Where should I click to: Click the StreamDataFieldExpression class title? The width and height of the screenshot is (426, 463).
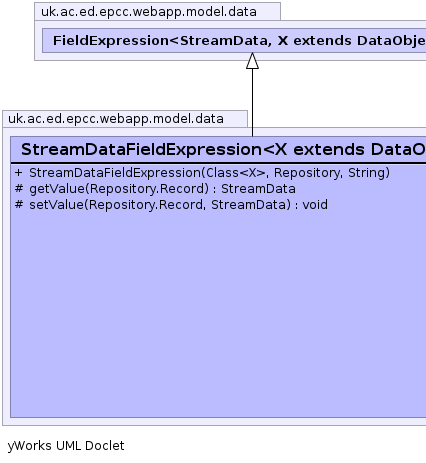[x=223, y=149]
